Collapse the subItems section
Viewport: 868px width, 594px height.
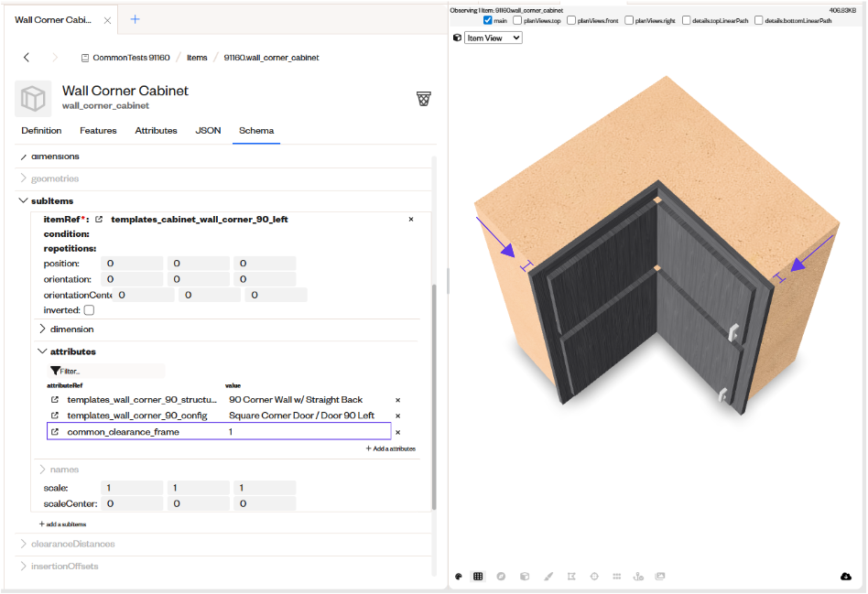click(23, 200)
